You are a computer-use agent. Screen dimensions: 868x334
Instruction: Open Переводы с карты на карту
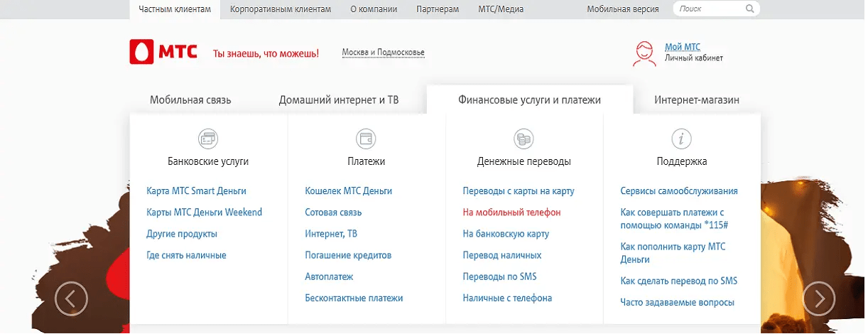519,191
